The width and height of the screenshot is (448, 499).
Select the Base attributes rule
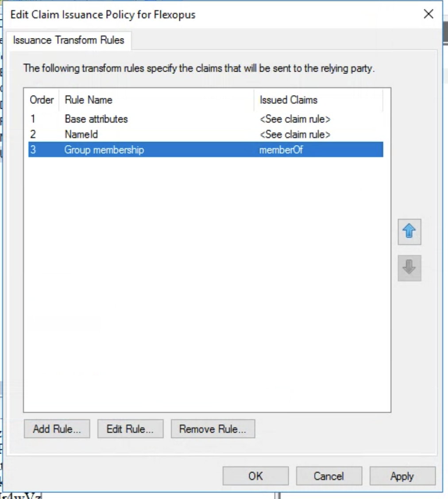(133, 119)
